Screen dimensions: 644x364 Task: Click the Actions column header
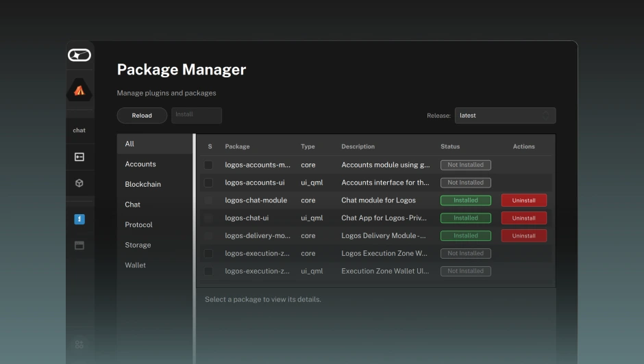coord(523,146)
